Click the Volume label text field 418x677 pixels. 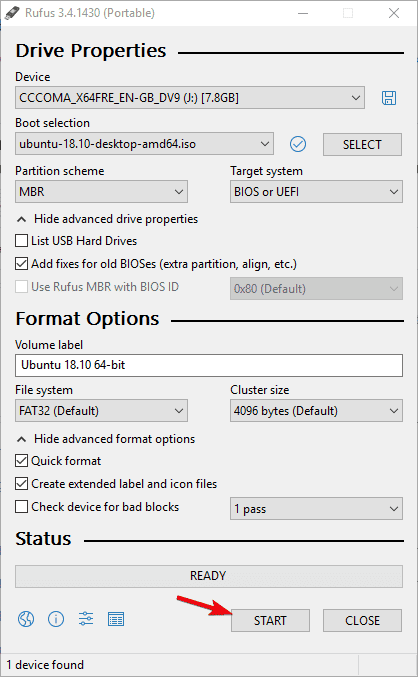(209, 365)
